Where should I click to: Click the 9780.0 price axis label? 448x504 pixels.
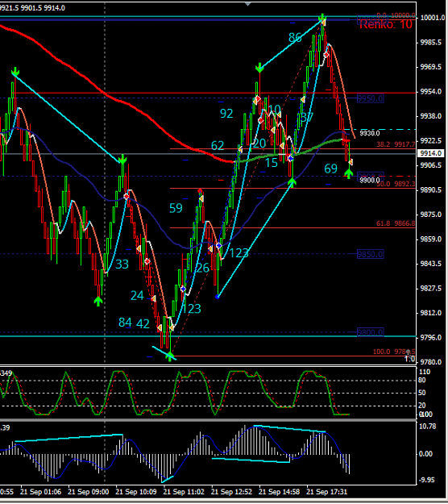tap(430, 362)
